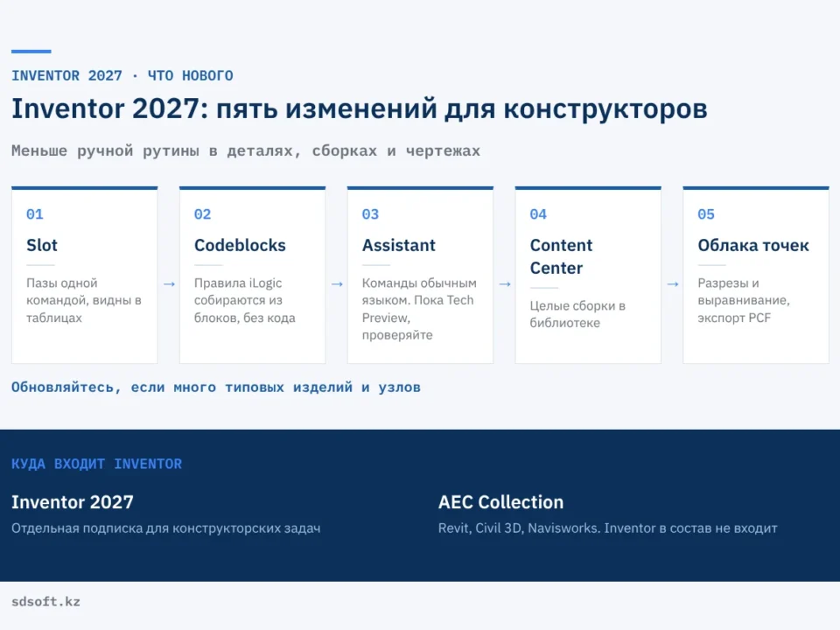
Task: Click the text 'Целые сборки в библиотеке'
Action: coord(577,314)
